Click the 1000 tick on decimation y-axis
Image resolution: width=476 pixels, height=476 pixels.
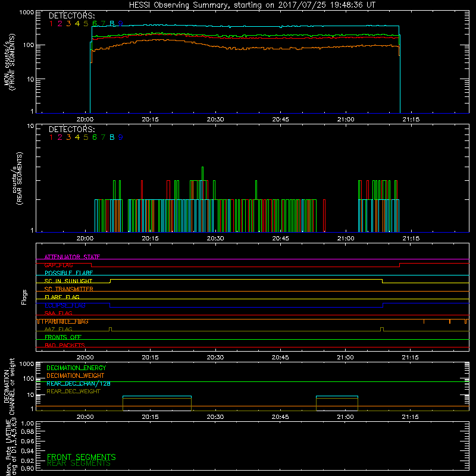coord(26,364)
